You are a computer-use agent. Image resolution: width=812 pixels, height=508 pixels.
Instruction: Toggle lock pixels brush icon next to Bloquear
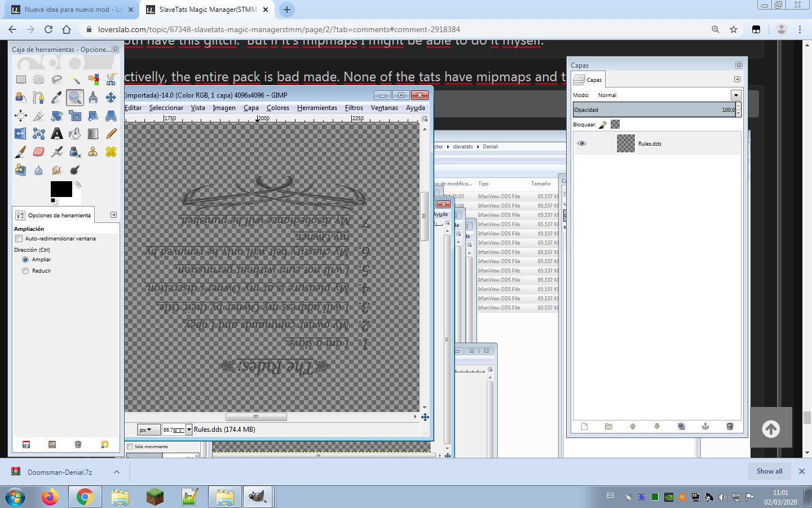pyautogui.click(x=603, y=125)
